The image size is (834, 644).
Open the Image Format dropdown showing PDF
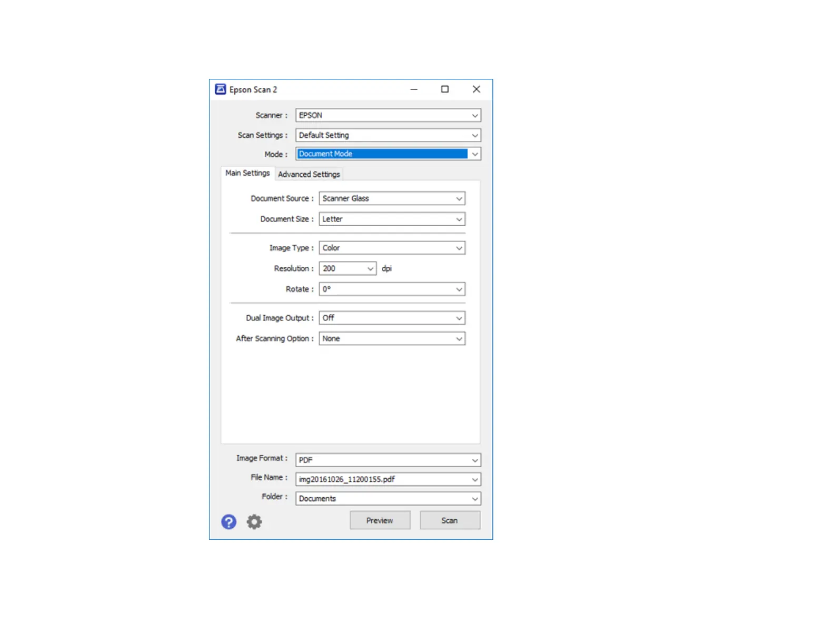coord(388,460)
